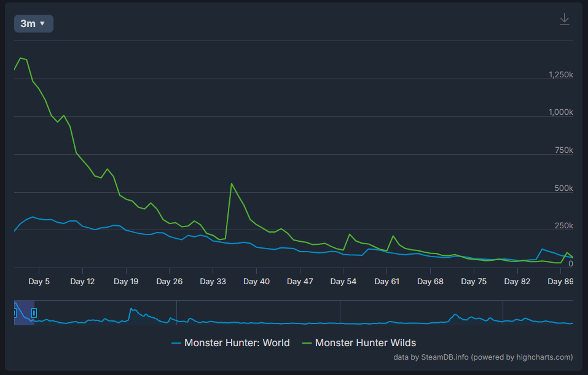The height and width of the screenshot is (375, 588).
Task: Click the highlighted navigator selection window
Action: 25,313
